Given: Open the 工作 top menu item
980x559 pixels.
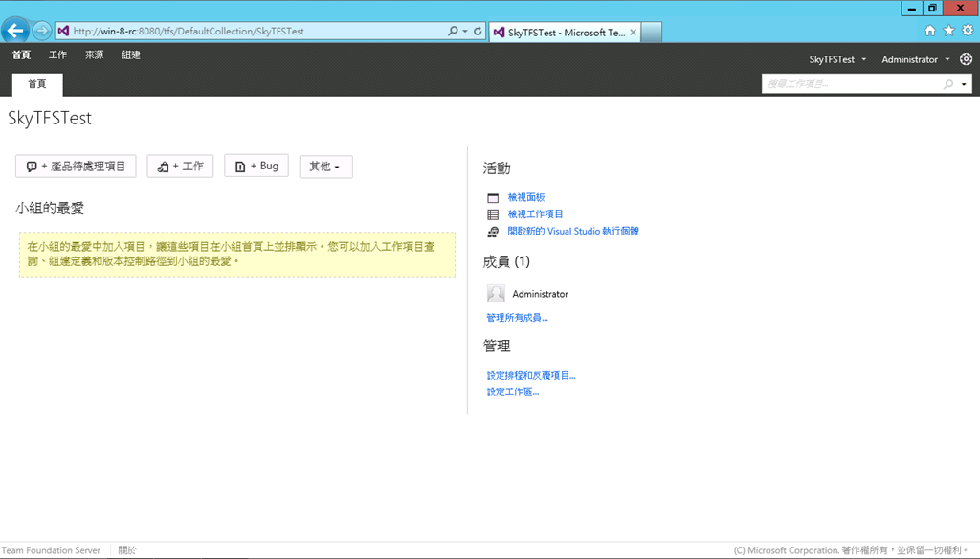Looking at the screenshot, I should pos(58,55).
